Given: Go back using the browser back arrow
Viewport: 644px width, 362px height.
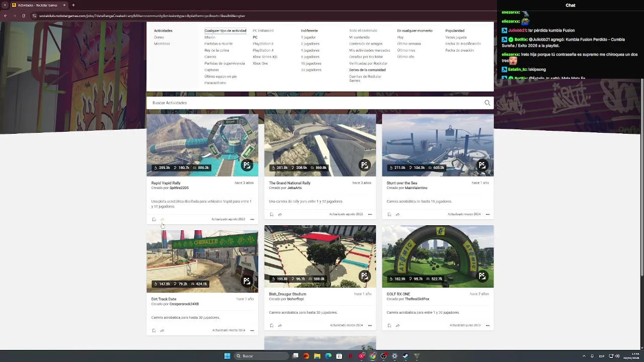Looking at the screenshot, I should pyautogui.click(x=5, y=16).
